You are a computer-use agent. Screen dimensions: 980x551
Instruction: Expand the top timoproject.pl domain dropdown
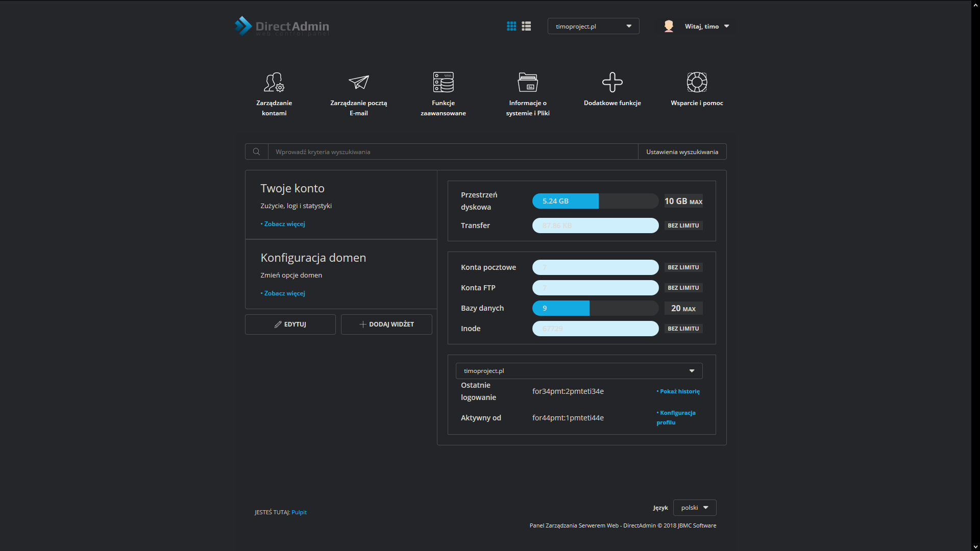pyautogui.click(x=593, y=26)
